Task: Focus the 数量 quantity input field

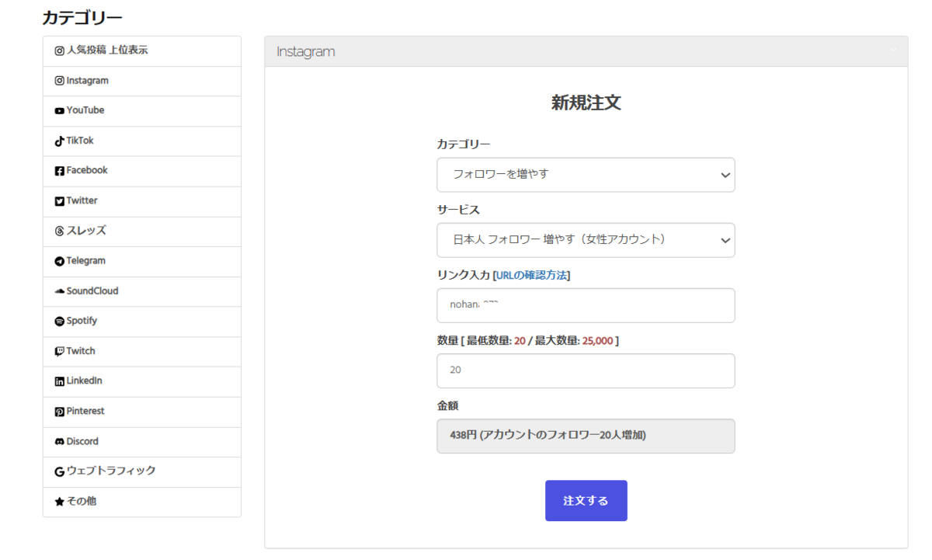Action: 586,370
